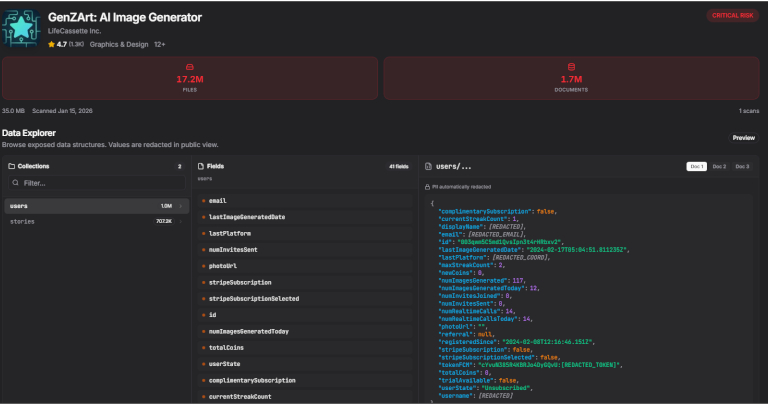Select the email field row
The height and width of the screenshot is (405, 768).
click(305, 201)
